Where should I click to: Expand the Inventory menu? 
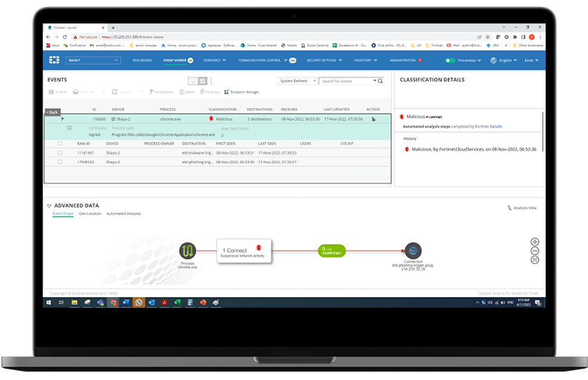tap(365, 60)
